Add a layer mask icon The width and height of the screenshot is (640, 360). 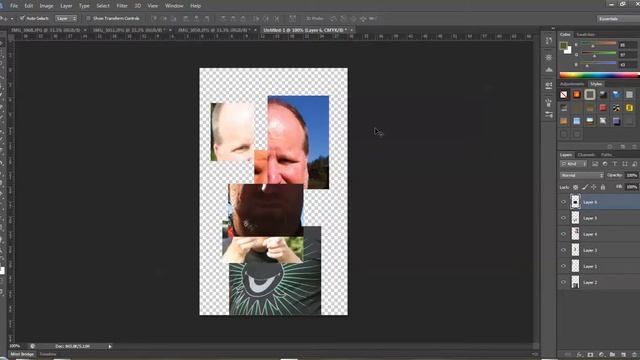[x=590, y=355]
